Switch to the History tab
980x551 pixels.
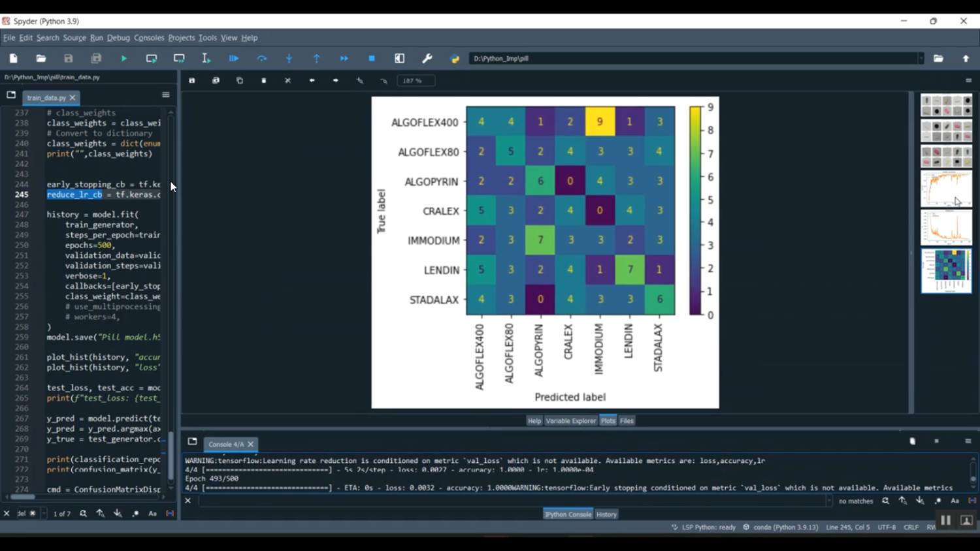click(606, 514)
